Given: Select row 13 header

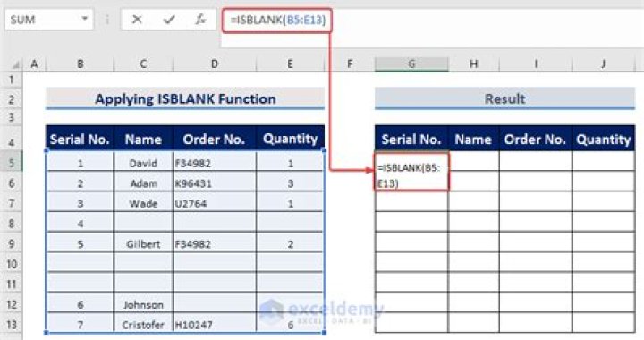Looking at the screenshot, I should pyautogui.click(x=12, y=325).
